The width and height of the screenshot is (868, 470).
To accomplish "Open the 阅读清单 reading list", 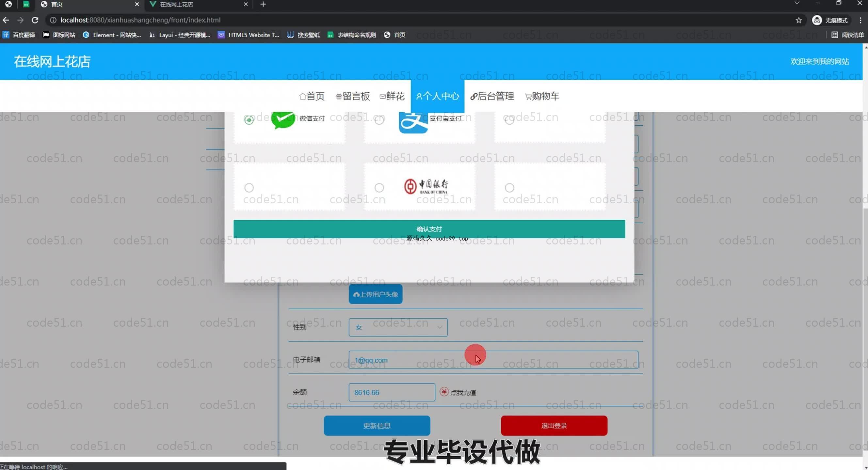I will click(847, 35).
